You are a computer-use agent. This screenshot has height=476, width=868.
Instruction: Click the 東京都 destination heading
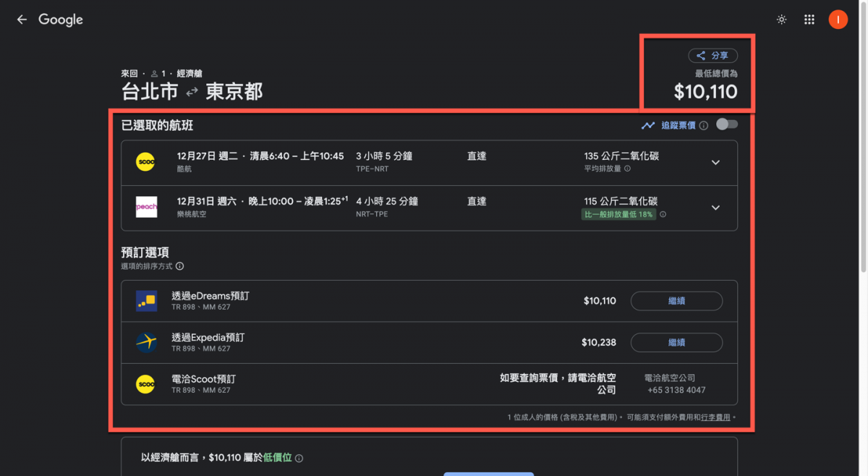pyautogui.click(x=234, y=92)
